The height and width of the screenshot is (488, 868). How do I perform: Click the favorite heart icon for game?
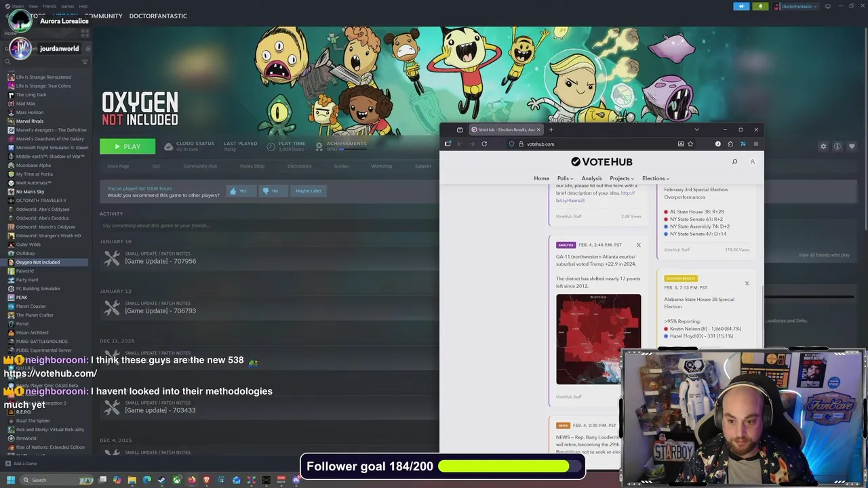click(x=852, y=146)
